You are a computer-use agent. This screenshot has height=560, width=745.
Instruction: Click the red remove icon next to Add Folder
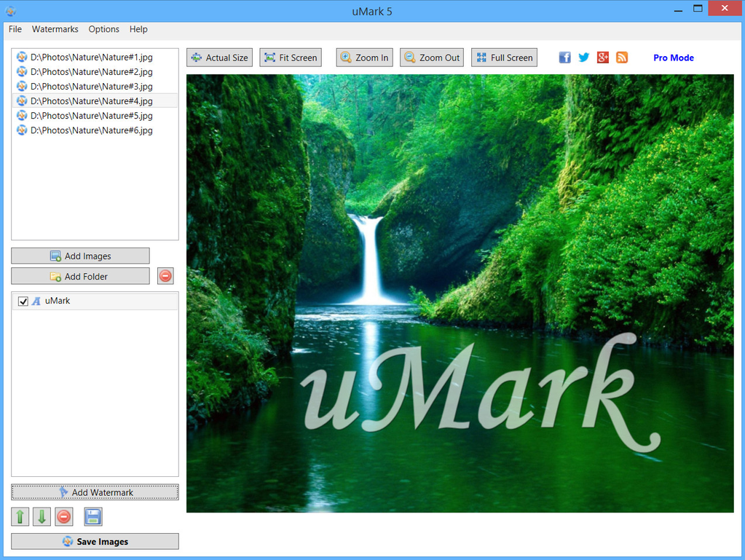click(x=165, y=275)
